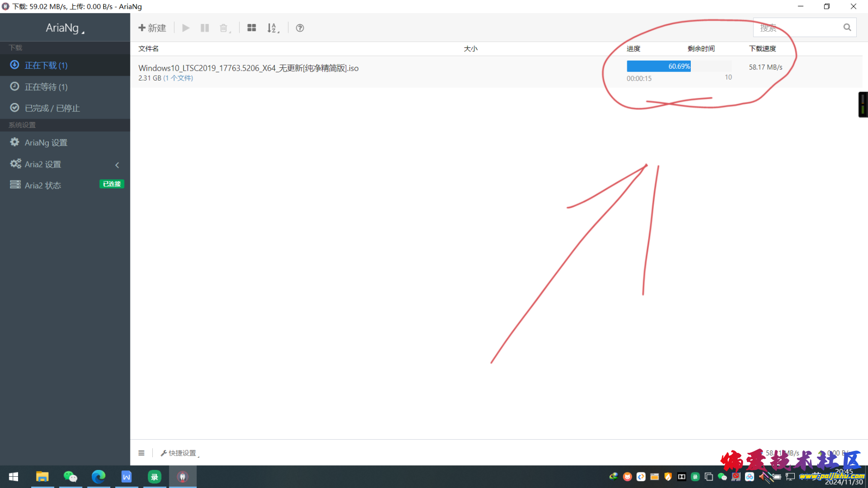The image size is (868, 488).
Task: Select all tasks grid icon
Action: (251, 28)
